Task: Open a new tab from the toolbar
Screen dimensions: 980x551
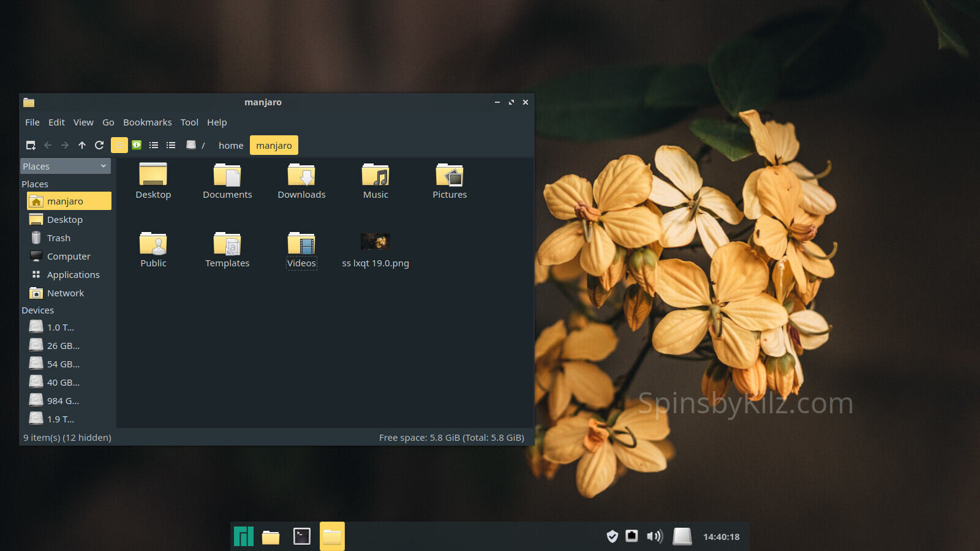Action: tap(31, 145)
